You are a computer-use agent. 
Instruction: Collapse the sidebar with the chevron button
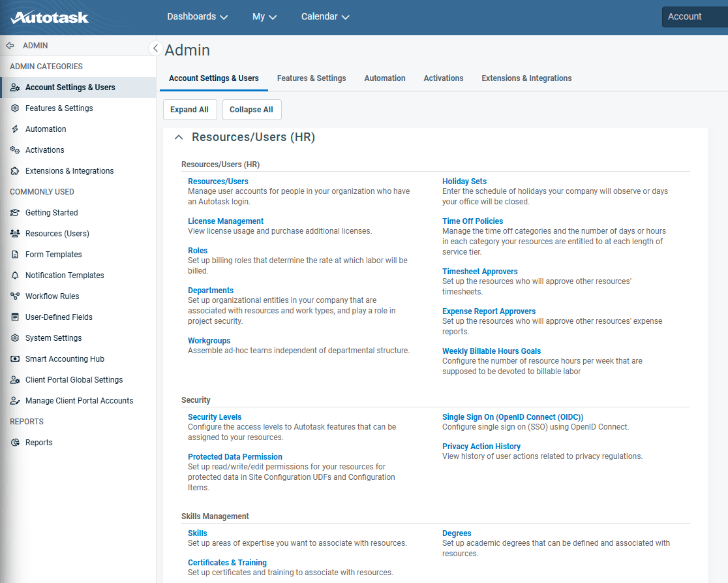pyautogui.click(x=155, y=48)
